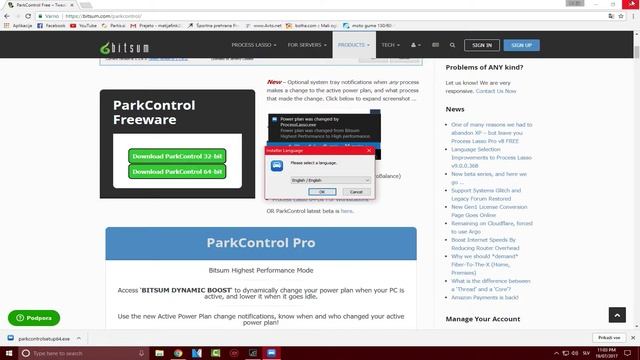Click the ParkControl installer taskbar icon
The height and width of the screenshot is (360, 640).
point(271,353)
